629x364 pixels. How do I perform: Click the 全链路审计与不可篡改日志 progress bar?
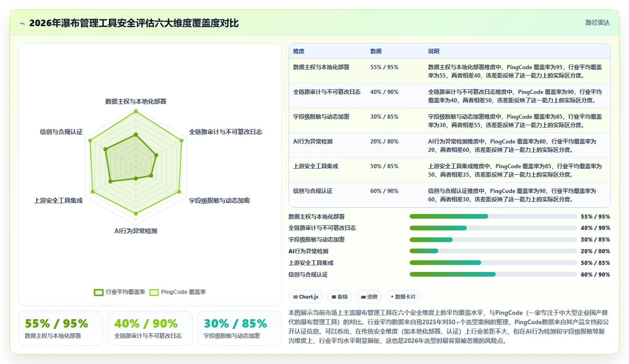(493, 228)
